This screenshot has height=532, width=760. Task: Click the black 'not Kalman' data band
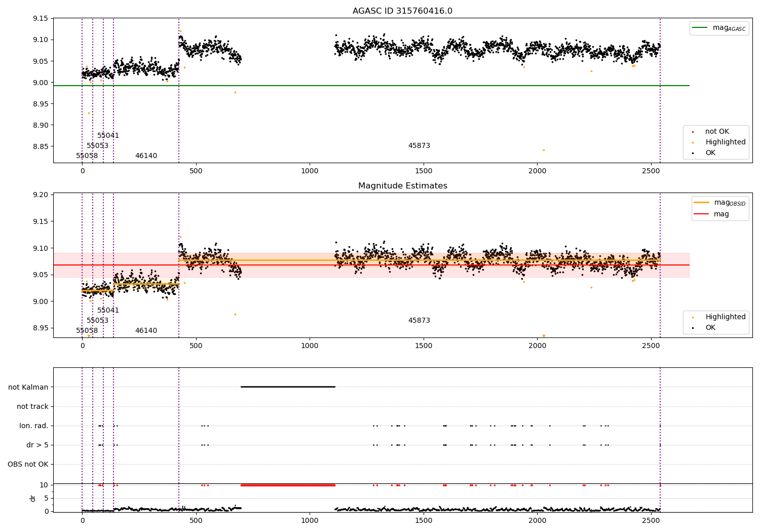coord(288,387)
